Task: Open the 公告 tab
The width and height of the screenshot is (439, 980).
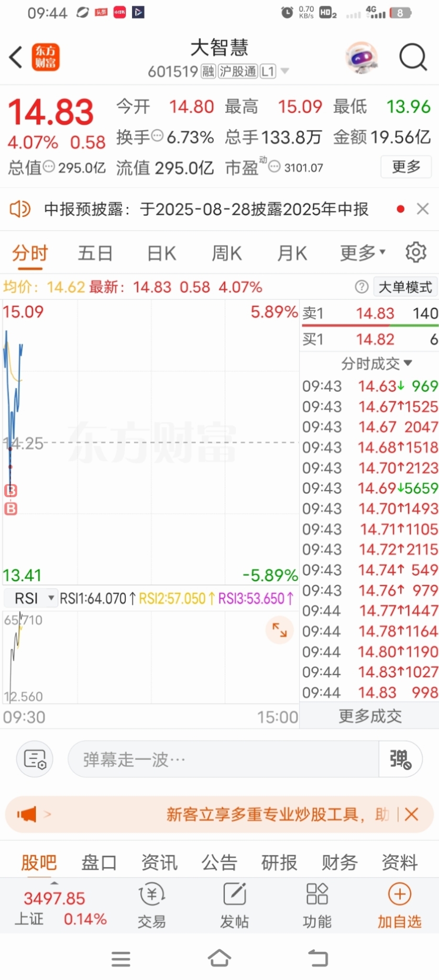Action: click(219, 862)
